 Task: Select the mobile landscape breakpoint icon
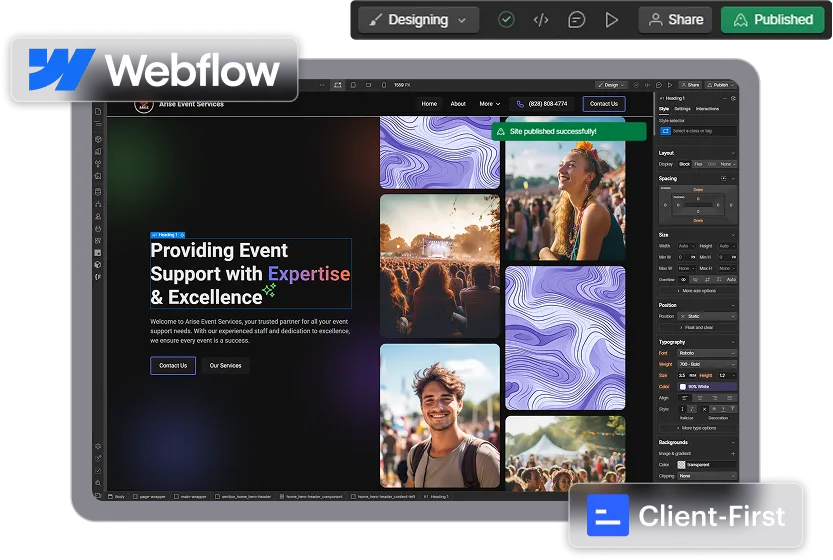coord(369,85)
